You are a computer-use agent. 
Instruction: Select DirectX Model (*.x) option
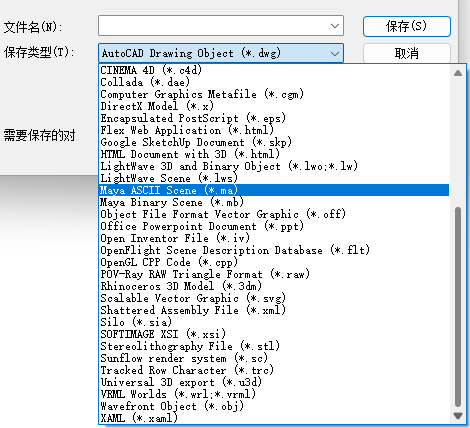pyautogui.click(x=274, y=106)
